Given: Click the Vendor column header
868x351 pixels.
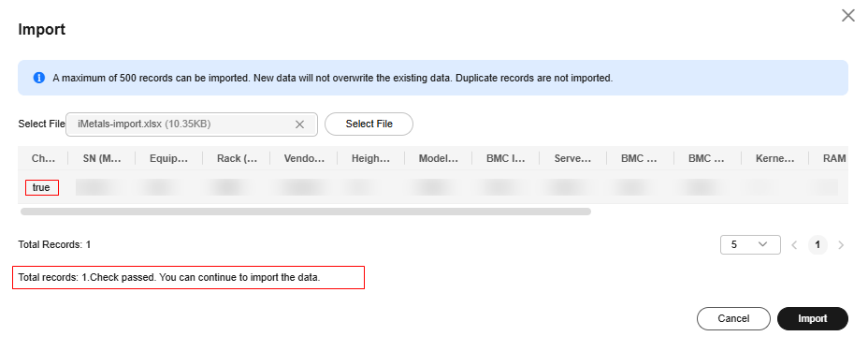Looking at the screenshot, I should [x=304, y=158].
